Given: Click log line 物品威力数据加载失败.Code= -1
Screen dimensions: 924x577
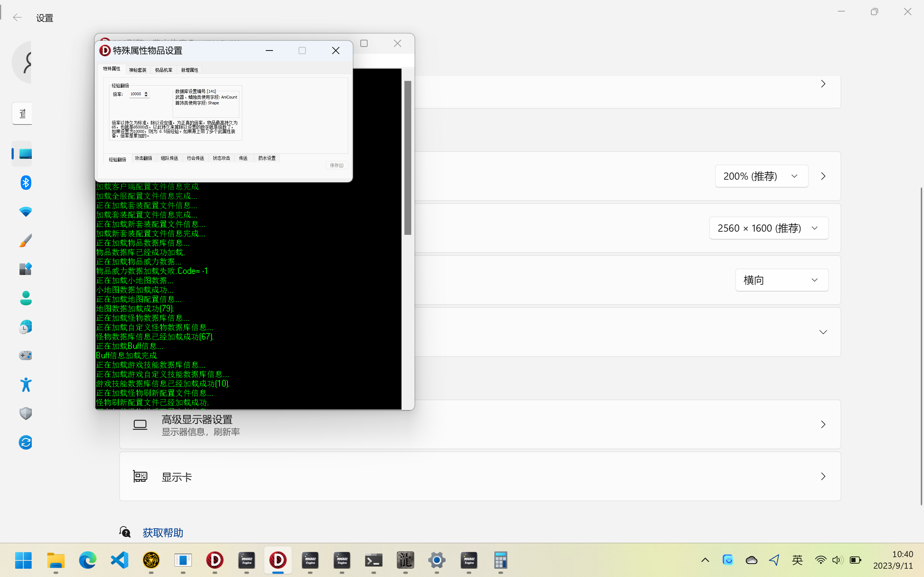Looking at the screenshot, I should point(152,271).
